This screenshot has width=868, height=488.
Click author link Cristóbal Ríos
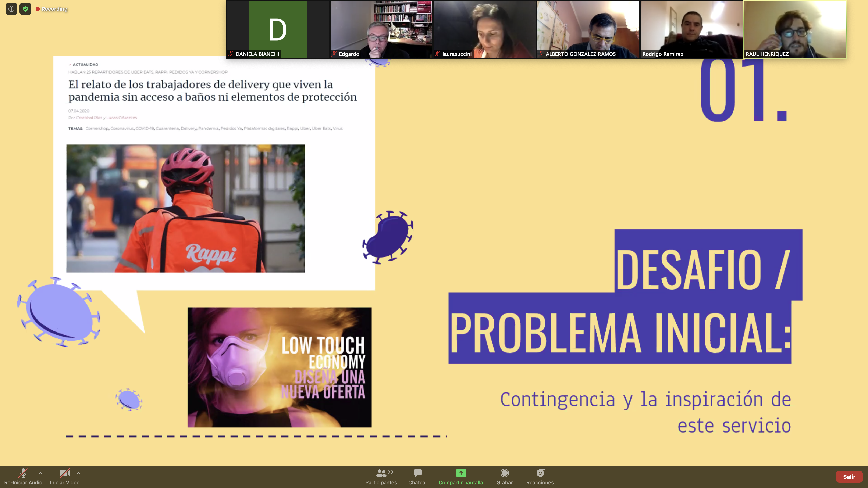click(89, 118)
